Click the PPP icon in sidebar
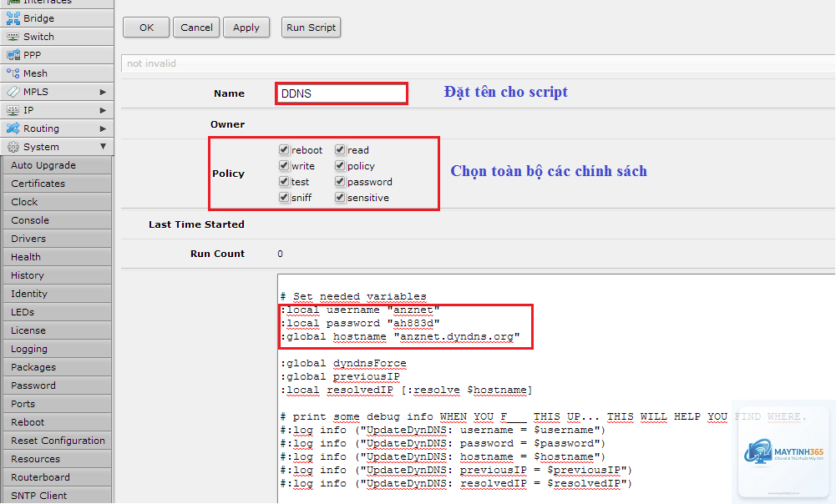This screenshot has width=836, height=504. click(13, 55)
